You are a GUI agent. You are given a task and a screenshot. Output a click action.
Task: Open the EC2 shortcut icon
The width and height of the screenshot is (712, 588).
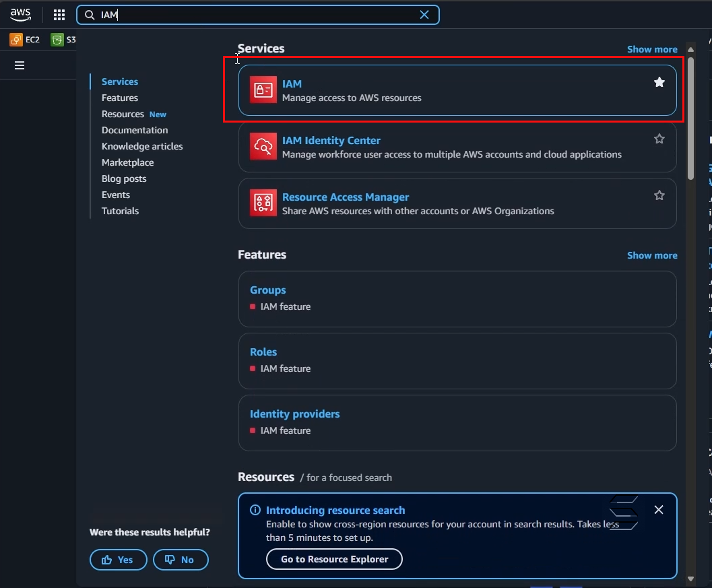(16, 40)
